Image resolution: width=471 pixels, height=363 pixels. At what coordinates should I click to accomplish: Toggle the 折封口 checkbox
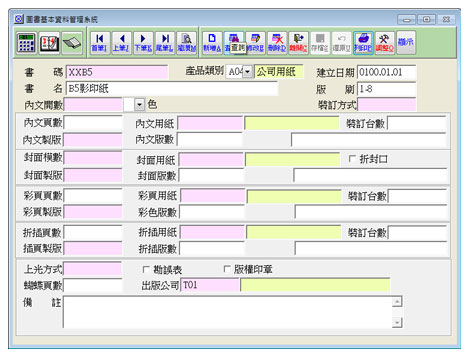(352, 159)
